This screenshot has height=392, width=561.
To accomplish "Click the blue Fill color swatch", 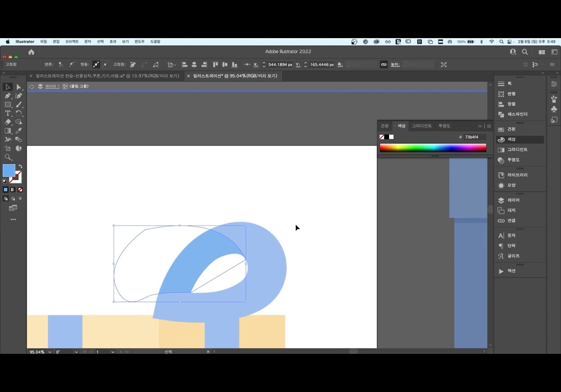I will [x=9, y=171].
